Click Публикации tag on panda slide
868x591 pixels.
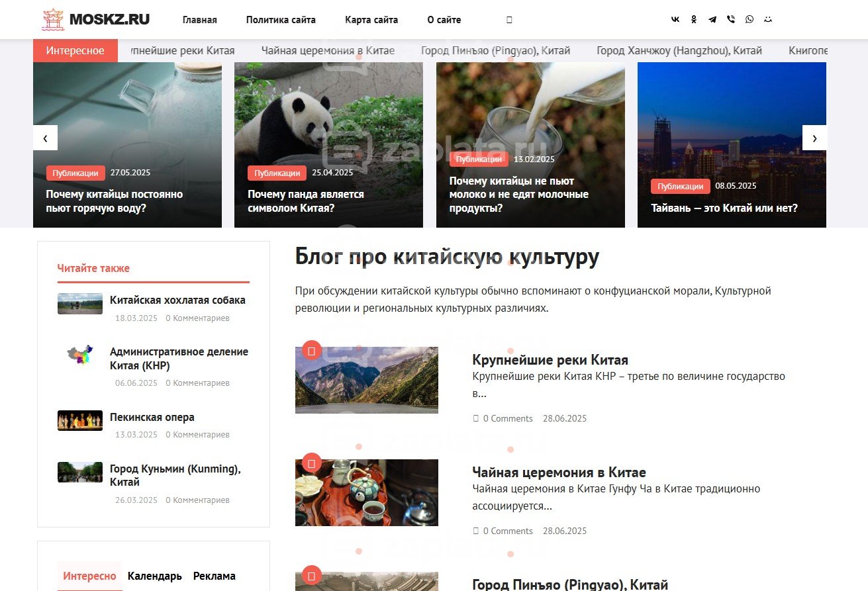click(x=277, y=173)
